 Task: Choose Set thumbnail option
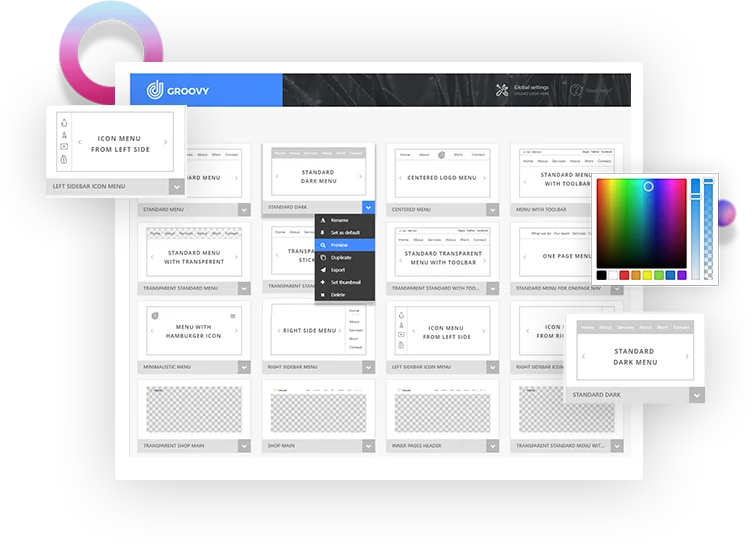click(x=345, y=282)
